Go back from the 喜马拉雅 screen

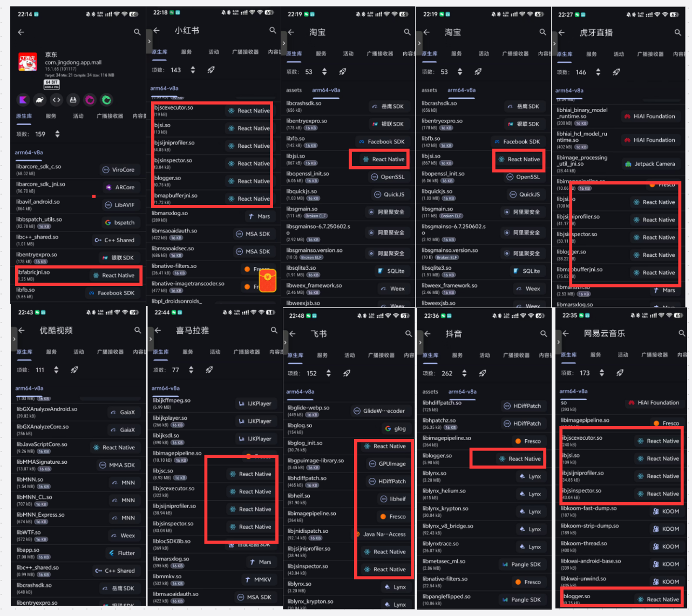[158, 330]
